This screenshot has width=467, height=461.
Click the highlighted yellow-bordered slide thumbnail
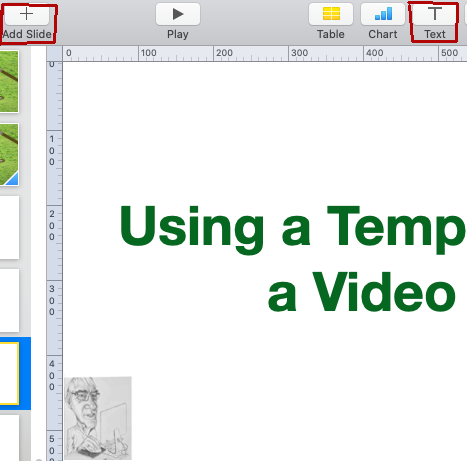pyautogui.click(x=9, y=373)
